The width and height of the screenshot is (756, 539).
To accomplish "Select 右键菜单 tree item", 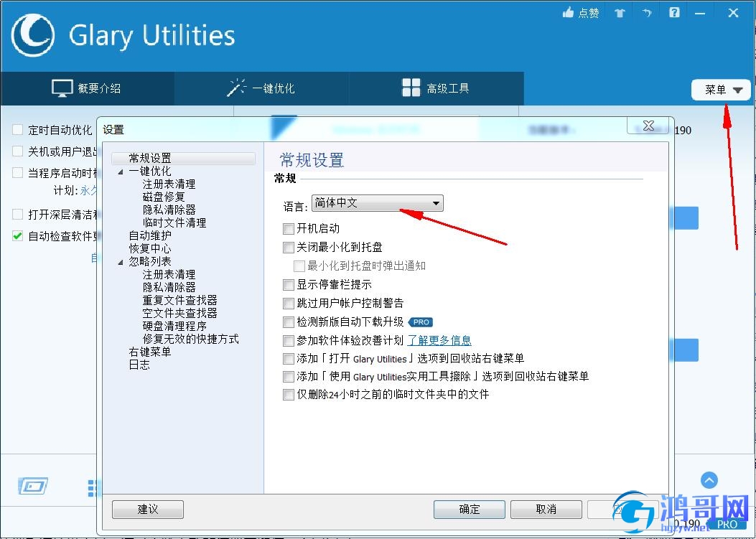I will click(150, 352).
